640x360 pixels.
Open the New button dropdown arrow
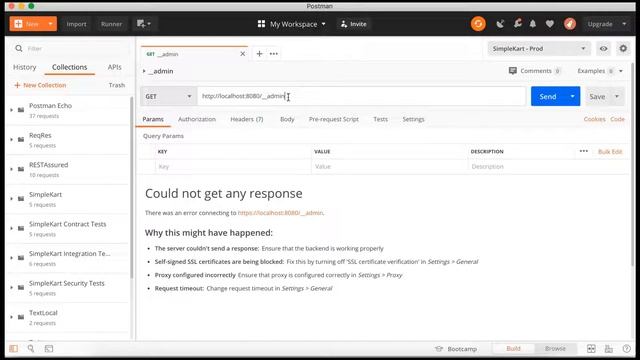click(50, 24)
